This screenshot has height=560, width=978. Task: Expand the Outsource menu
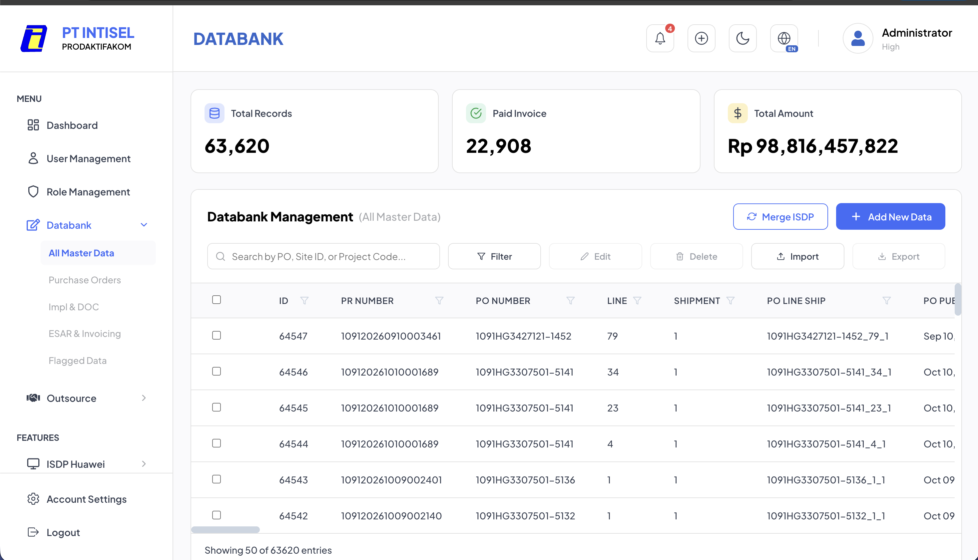[x=87, y=398]
